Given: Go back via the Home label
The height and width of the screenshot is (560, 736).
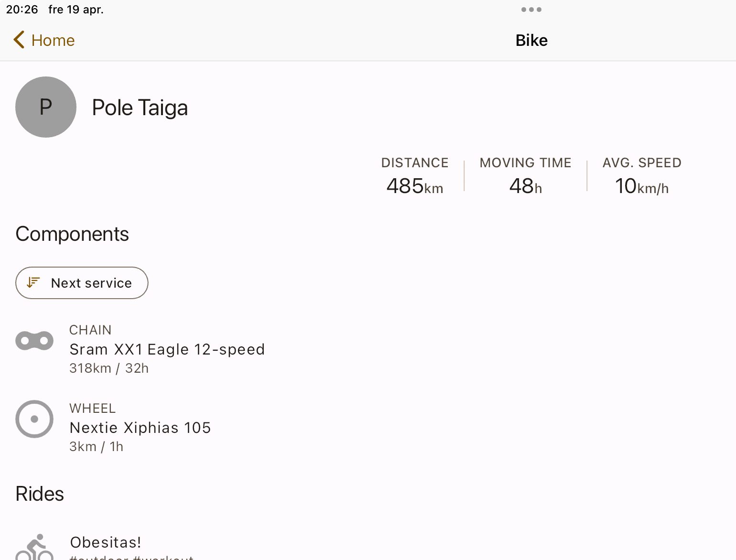Looking at the screenshot, I should pos(53,41).
